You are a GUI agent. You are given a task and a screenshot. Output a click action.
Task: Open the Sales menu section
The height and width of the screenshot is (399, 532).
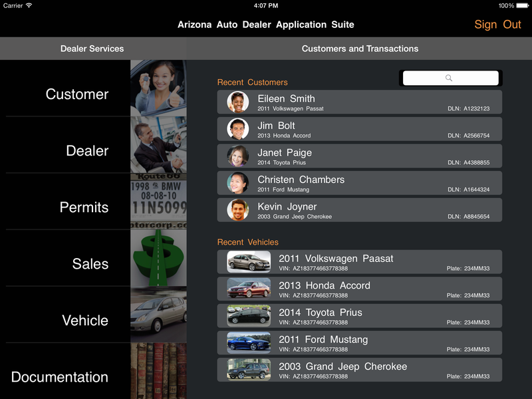point(90,264)
